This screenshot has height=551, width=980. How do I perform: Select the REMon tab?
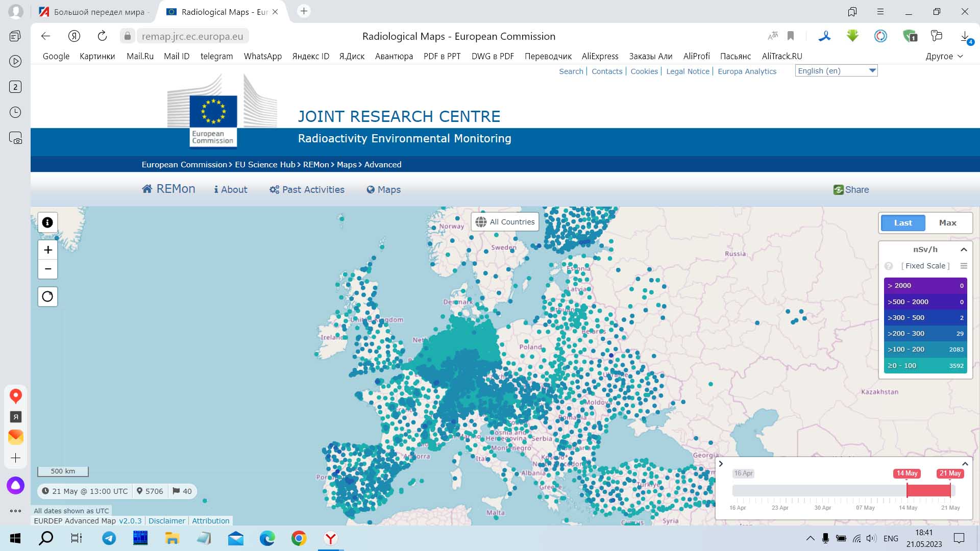coord(169,189)
